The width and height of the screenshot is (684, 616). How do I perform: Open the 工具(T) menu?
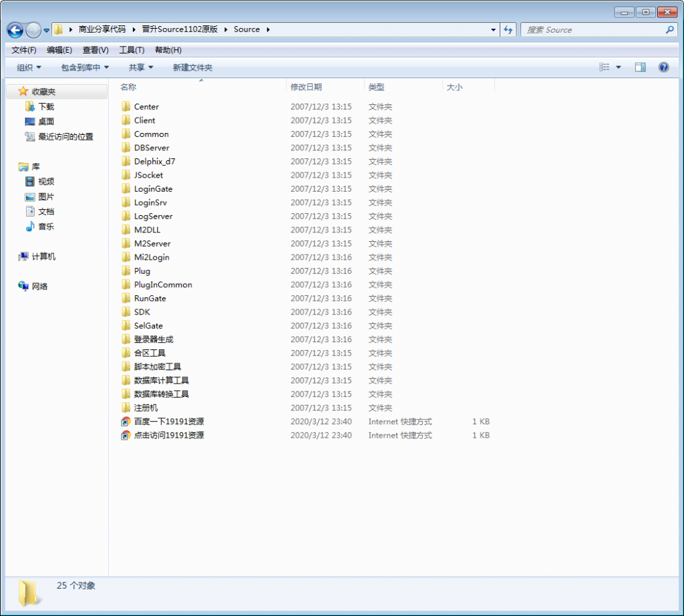pyautogui.click(x=131, y=50)
